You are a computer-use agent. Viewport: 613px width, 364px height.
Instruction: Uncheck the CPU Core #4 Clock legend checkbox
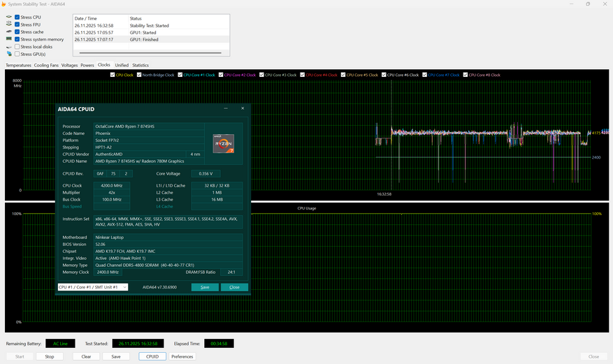(x=301, y=75)
